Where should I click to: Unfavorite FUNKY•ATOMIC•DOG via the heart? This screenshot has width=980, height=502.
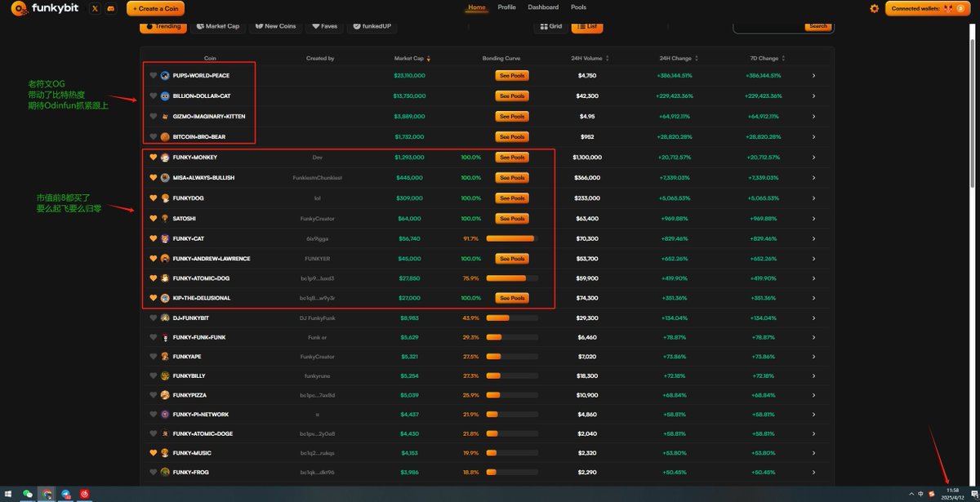click(x=153, y=278)
